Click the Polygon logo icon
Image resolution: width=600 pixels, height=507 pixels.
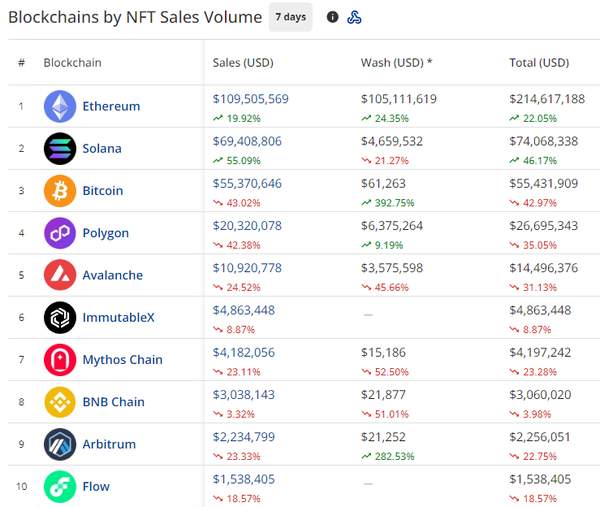tap(60, 233)
